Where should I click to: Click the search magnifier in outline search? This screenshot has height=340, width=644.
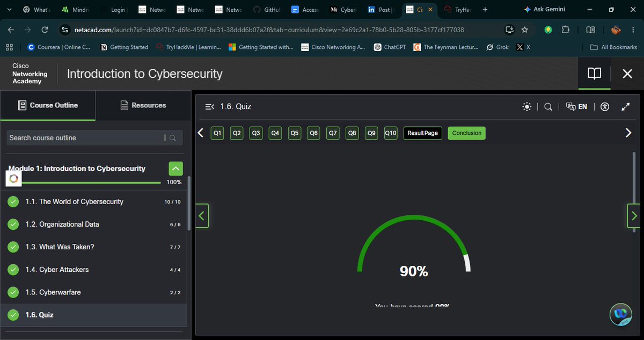click(x=173, y=138)
